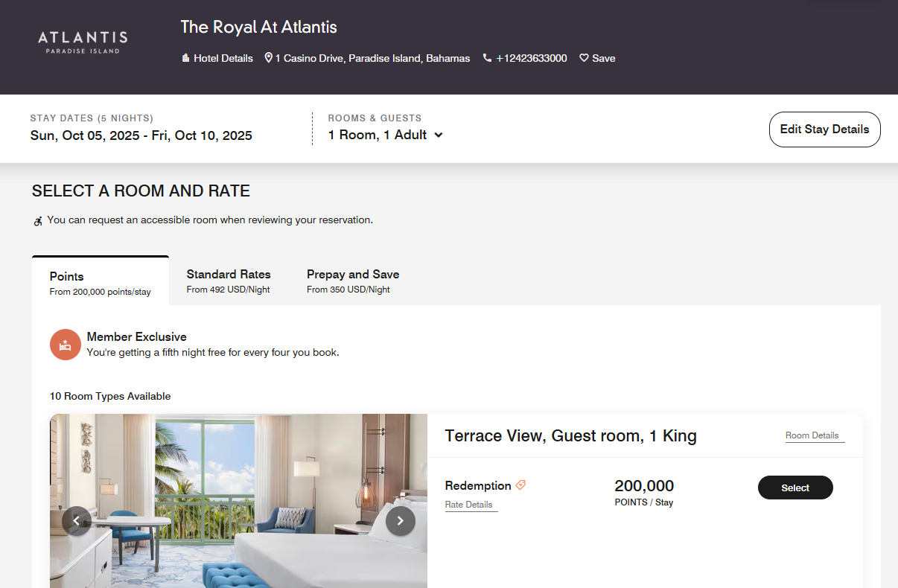Click the Edit Stay Details button

pos(824,129)
